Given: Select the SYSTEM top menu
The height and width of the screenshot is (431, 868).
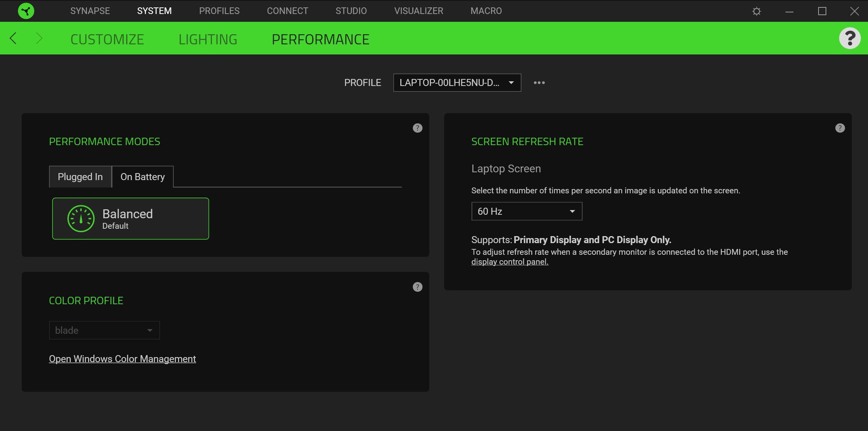Looking at the screenshot, I should tap(154, 11).
